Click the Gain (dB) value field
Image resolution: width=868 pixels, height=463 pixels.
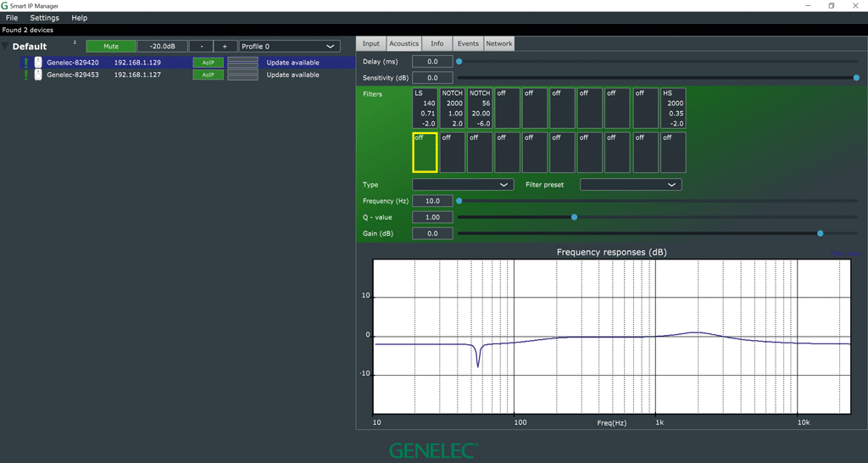coord(432,233)
